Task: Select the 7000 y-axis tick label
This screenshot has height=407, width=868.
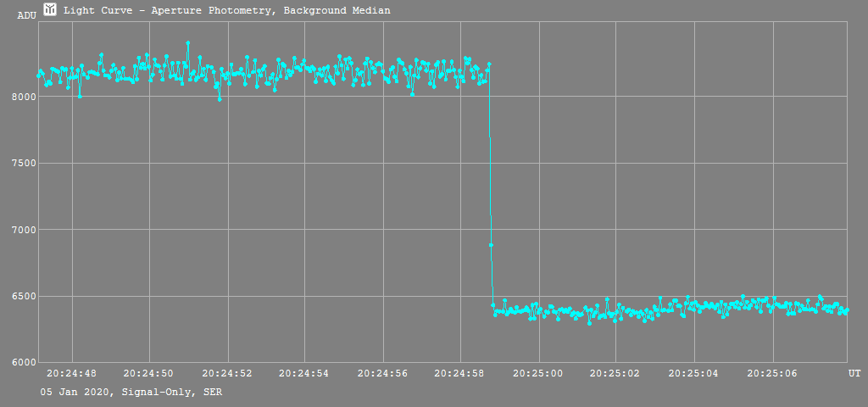Action: 23,230
